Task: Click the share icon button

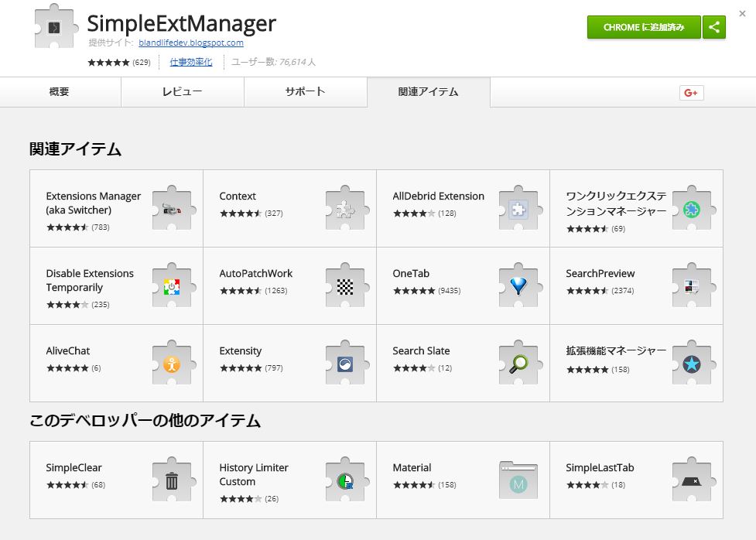Action: click(x=714, y=27)
